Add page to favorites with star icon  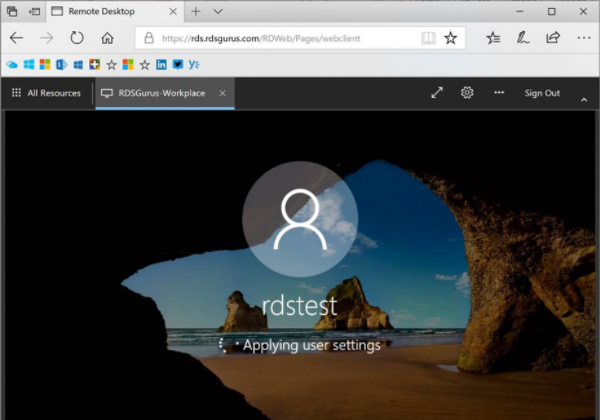(451, 38)
